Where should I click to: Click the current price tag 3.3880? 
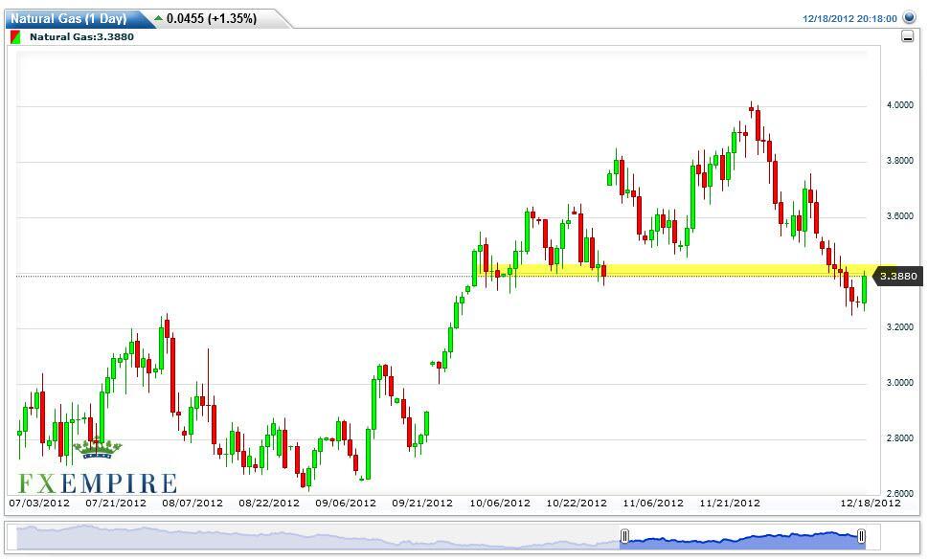coord(899,276)
